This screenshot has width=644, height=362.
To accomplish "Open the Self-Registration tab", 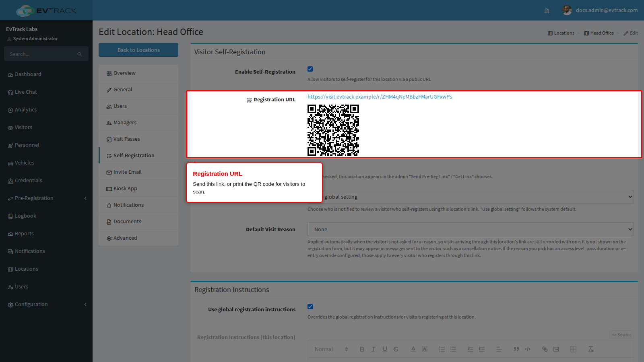I will coord(139,155).
